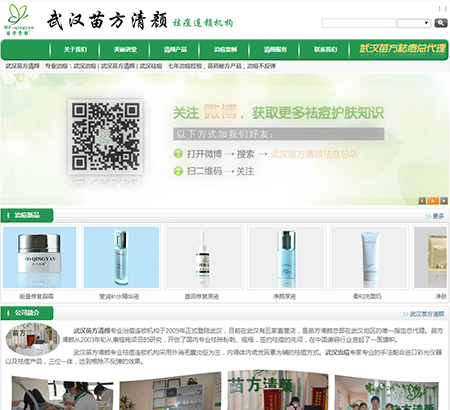Viewport: 450px width, 410px height.
Task: Open the 基因修复原液 dropper bottle thumbnail
Action: click(x=204, y=257)
